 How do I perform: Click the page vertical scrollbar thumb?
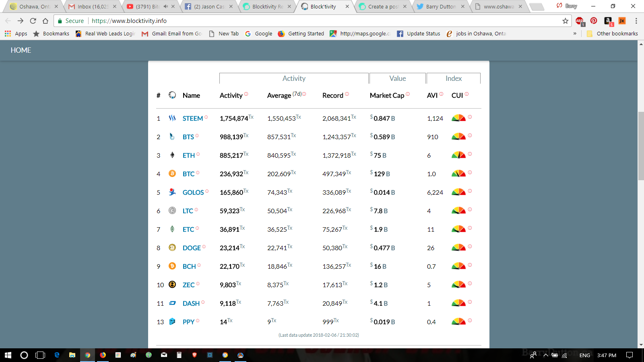(641, 146)
